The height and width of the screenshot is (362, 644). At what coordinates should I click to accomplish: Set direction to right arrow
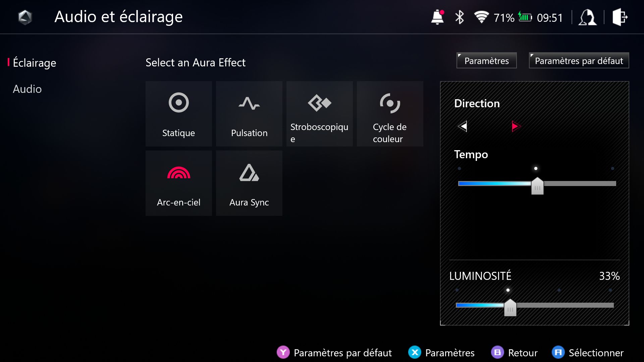click(x=515, y=127)
